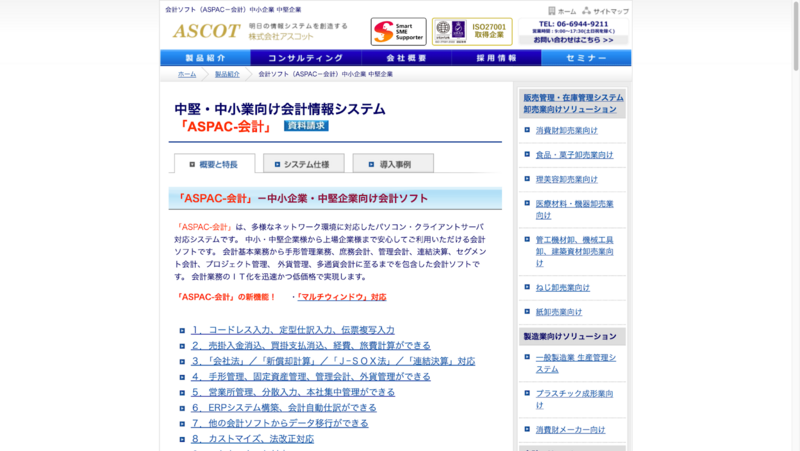Open the 「マルチウィンドウ」対応 link
Screen dimensions: 800x451
point(341,297)
